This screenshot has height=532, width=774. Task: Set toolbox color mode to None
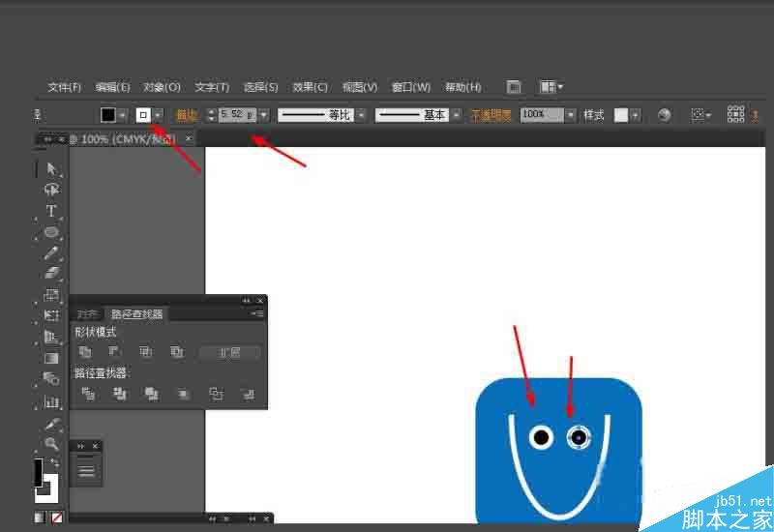pyautogui.click(x=57, y=517)
